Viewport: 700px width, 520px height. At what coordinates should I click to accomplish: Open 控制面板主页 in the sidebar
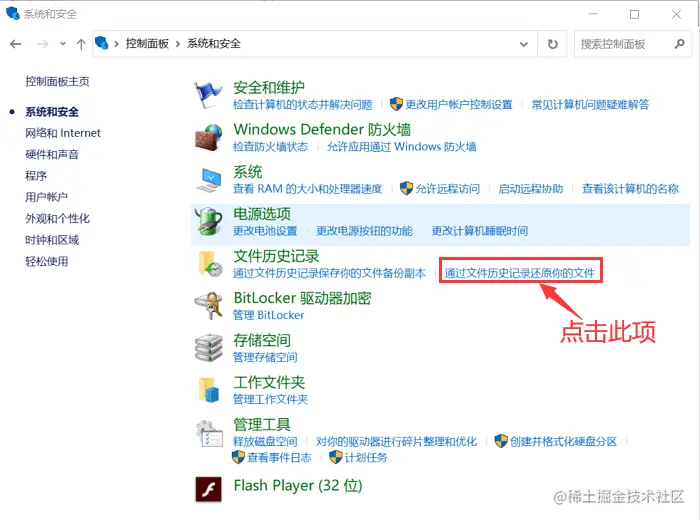57,81
